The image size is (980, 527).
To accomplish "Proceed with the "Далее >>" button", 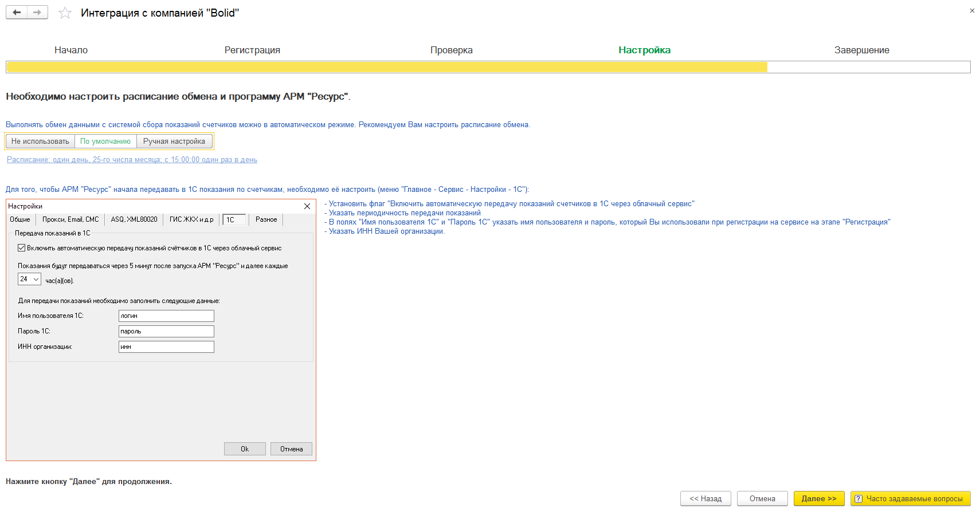I will click(819, 499).
